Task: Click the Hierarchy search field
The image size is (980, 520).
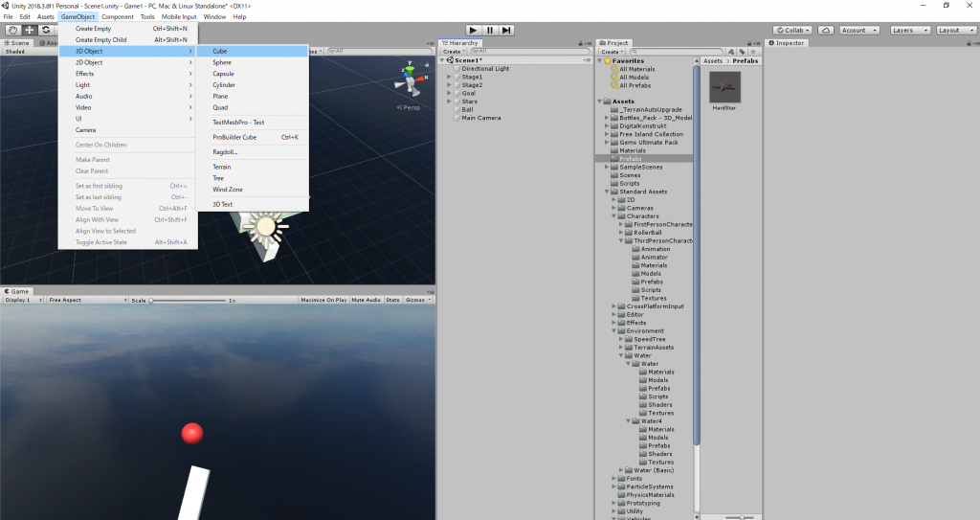Action: [528, 52]
